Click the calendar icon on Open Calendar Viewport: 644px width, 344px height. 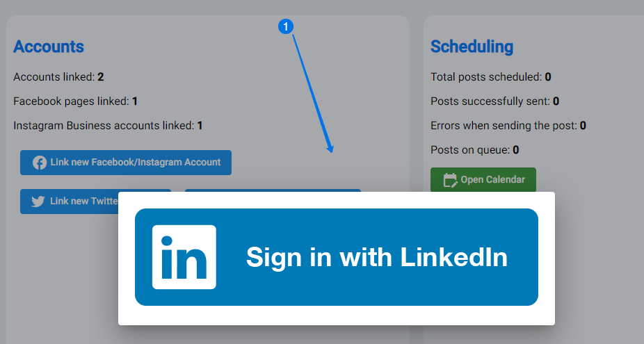coord(450,180)
